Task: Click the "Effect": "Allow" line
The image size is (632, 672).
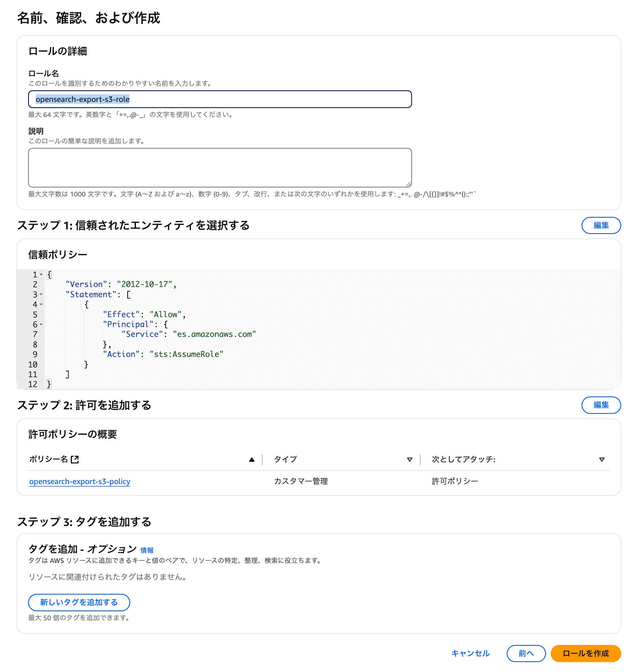Action: (144, 314)
